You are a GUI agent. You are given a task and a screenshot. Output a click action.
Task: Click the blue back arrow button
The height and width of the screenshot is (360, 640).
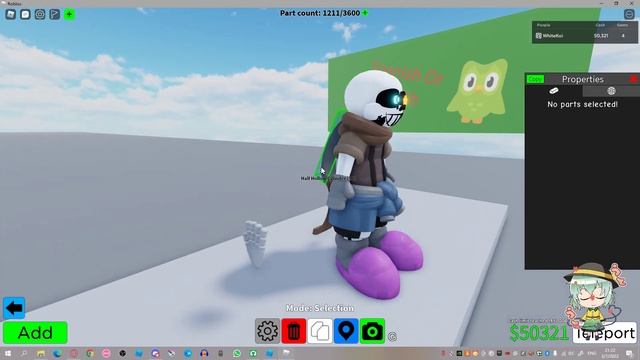point(14,308)
